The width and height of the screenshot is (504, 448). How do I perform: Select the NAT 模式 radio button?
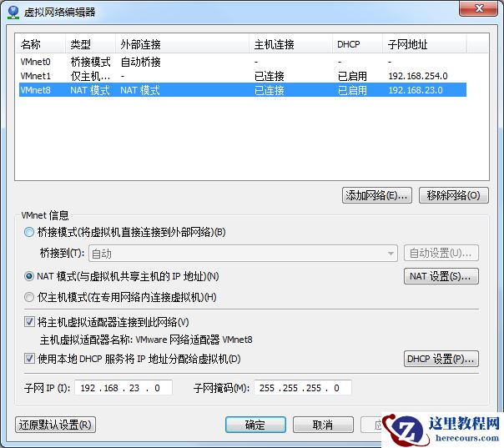29,276
